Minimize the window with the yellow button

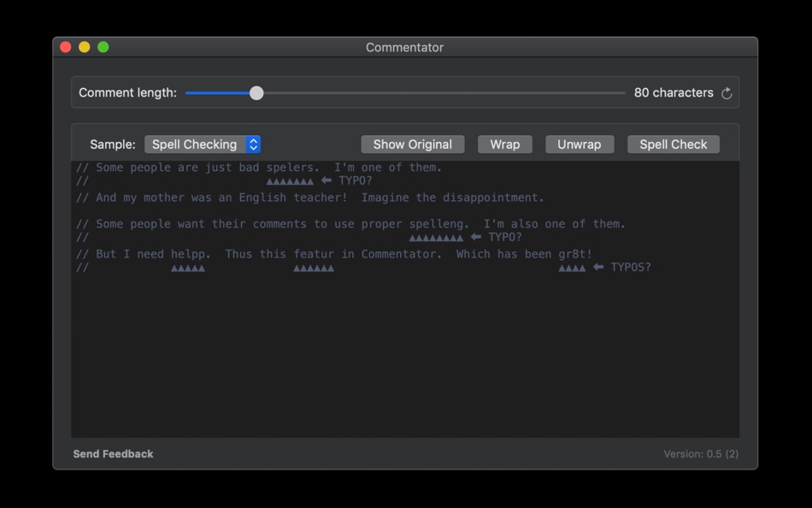(85, 47)
